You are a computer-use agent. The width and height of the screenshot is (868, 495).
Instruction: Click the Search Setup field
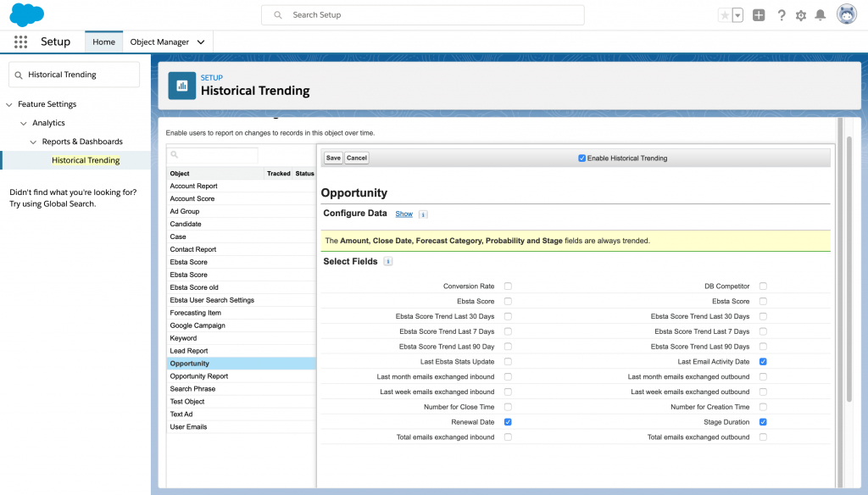[422, 15]
